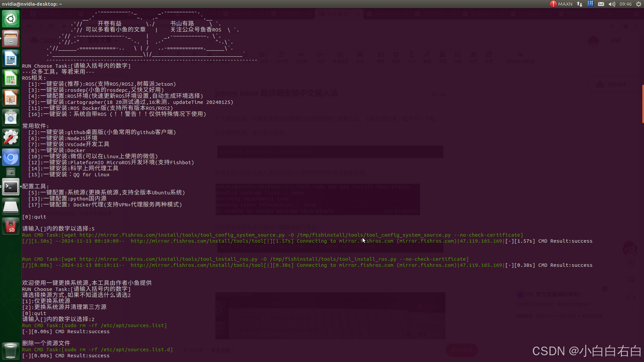Open the Ubuntu Dash search launcher
Screen dimensions: 644x362
click(11, 19)
